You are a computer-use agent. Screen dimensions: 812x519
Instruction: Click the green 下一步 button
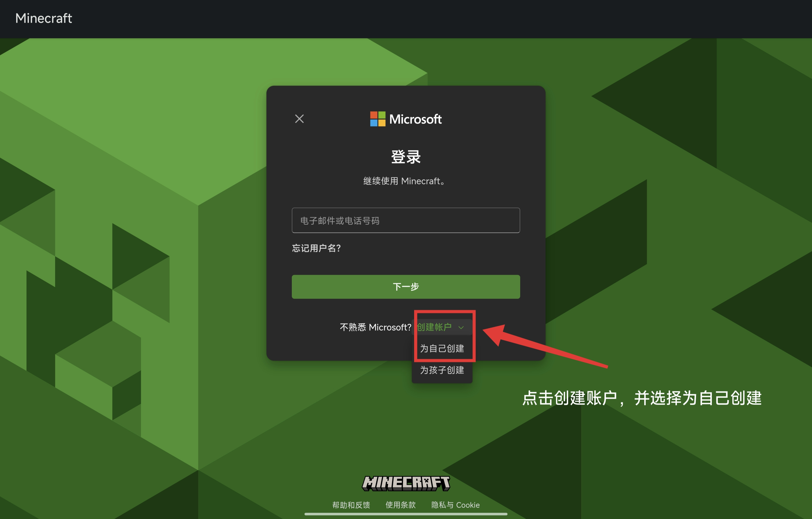406,287
